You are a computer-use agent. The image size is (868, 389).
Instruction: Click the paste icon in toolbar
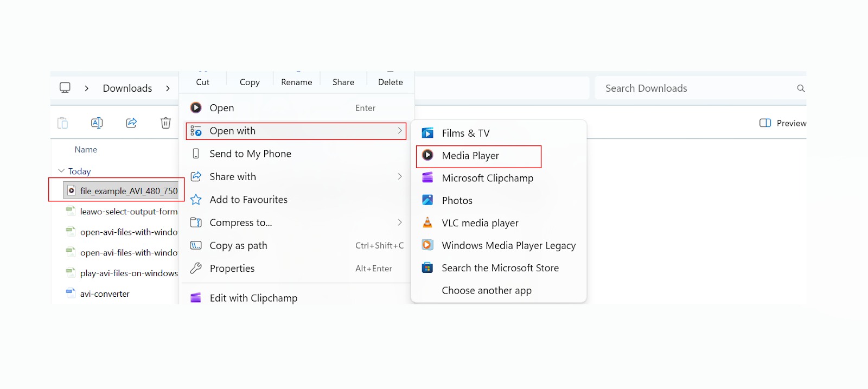coord(62,123)
